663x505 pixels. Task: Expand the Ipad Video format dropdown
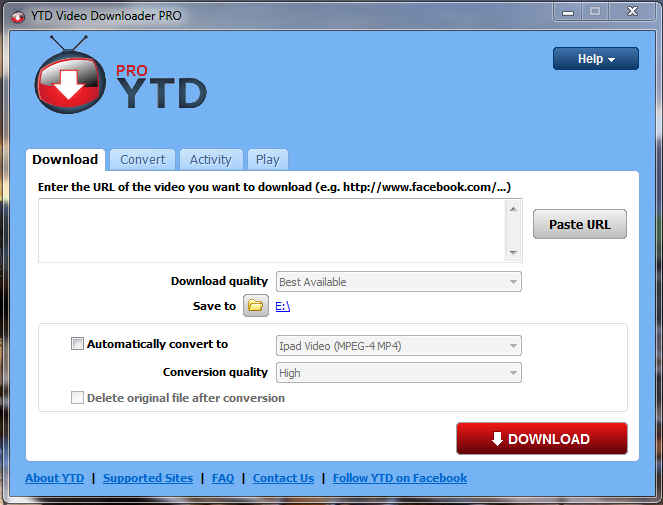[398, 346]
